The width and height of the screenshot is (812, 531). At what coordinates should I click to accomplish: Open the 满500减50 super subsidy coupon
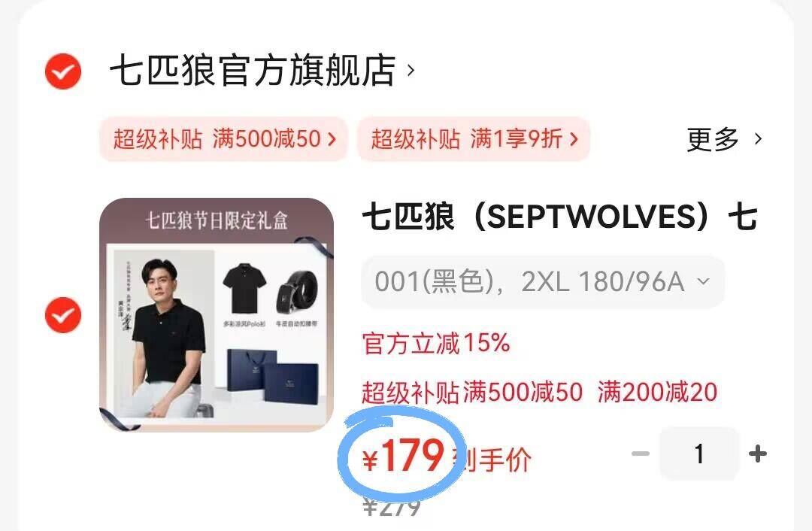coord(223,139)
